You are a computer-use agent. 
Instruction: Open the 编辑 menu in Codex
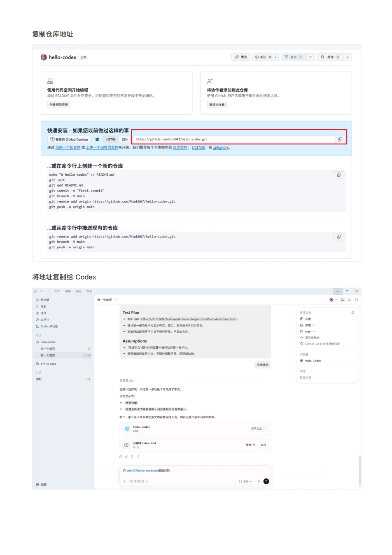coord(68,291)
